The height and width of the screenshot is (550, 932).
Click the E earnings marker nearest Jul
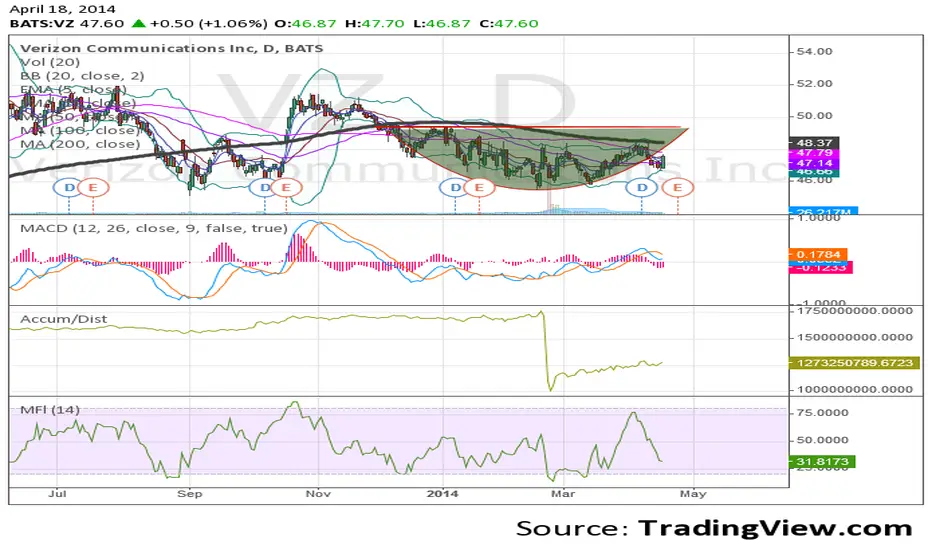click(93, 188)
